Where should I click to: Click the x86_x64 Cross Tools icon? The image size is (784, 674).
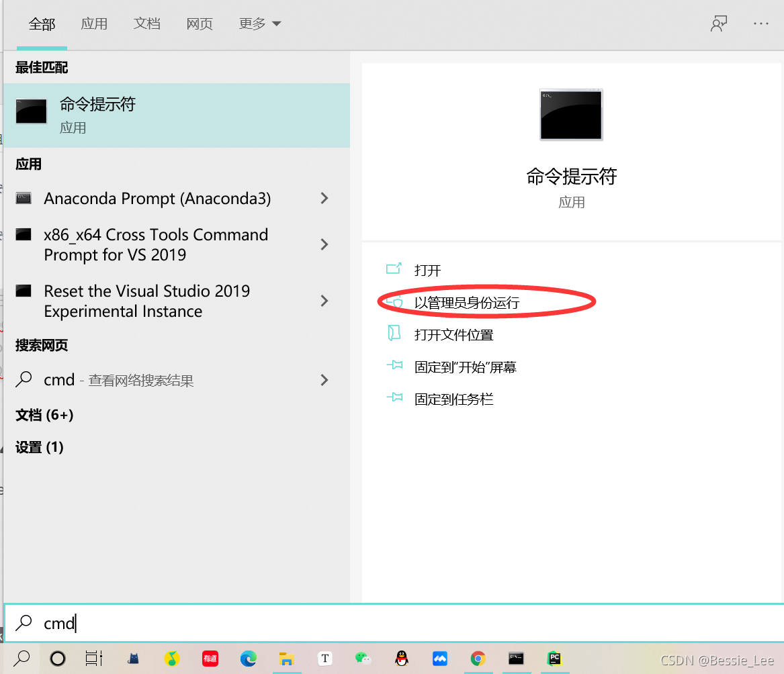[x=24, y=234]
